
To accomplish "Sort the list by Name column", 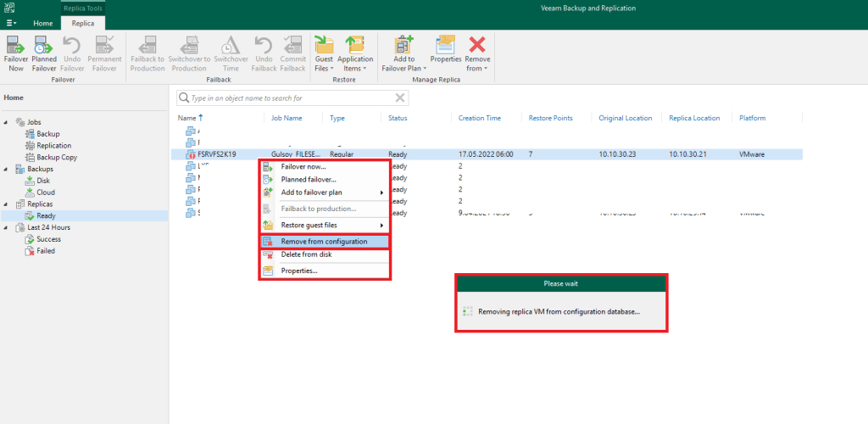I will click(x=188, y=118).
